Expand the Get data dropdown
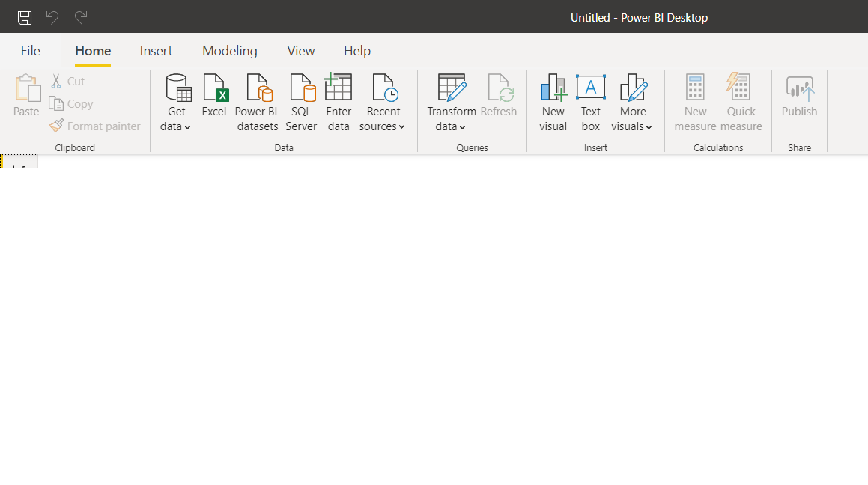The width and height of the screenshot is (868, 485). point(176,103)
